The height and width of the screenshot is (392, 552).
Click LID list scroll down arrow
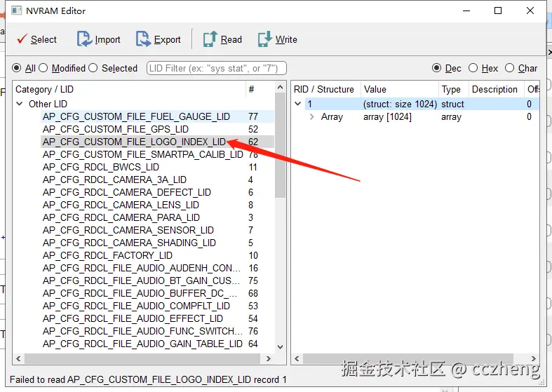(x=281, y=347)
